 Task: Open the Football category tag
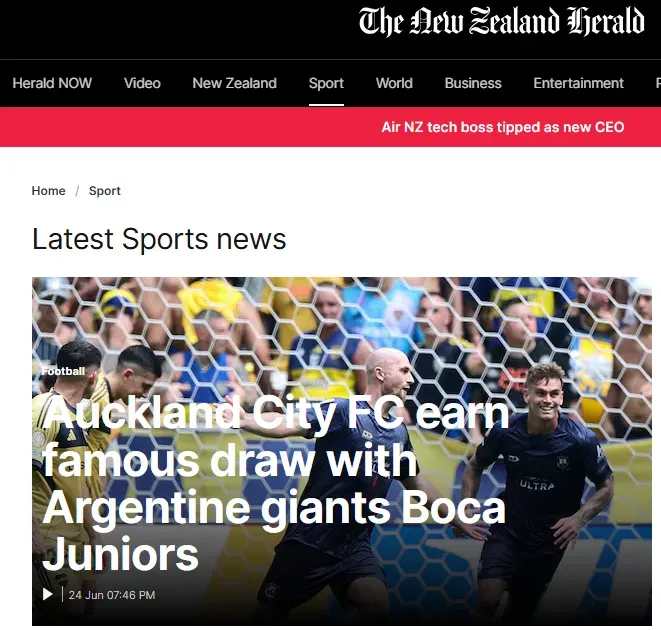click(63, 371)
